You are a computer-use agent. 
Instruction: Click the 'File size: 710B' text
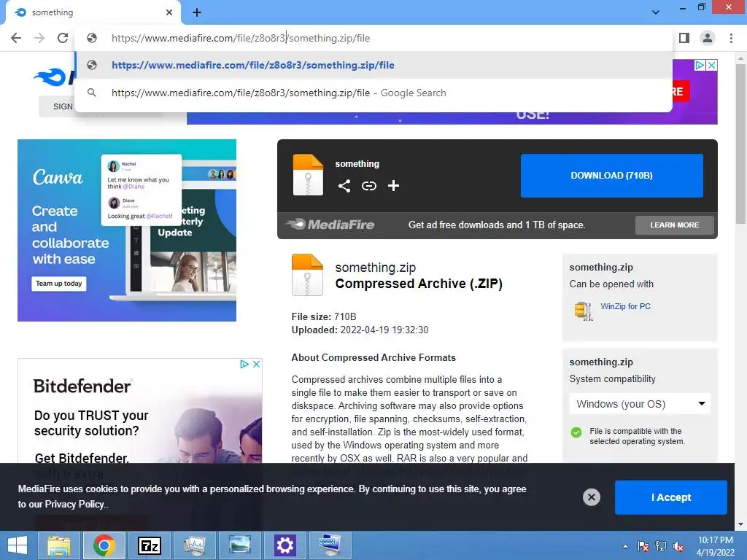tap(324, 316)
